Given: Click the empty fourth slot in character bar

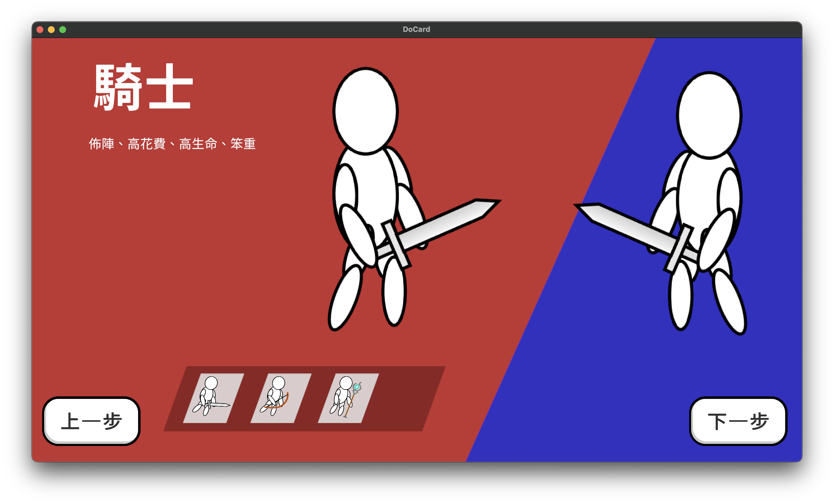Looking at the screenshot, I should coord(406,398).
